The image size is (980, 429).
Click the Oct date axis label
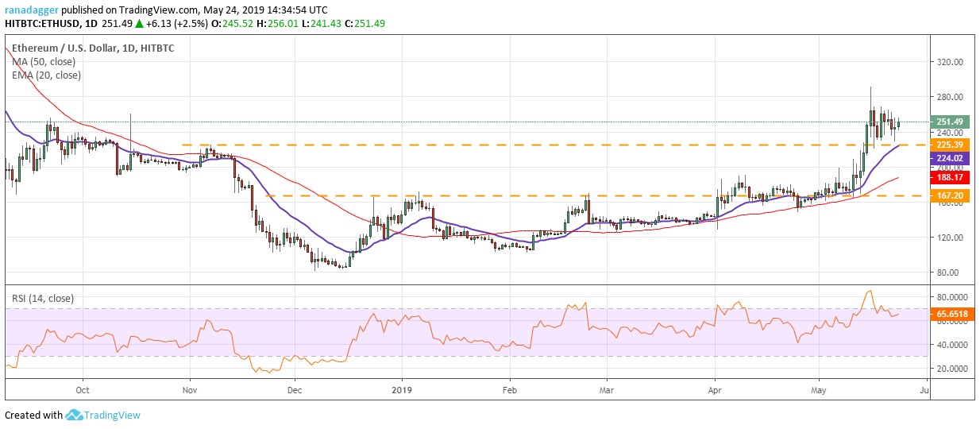coord(82,390)
